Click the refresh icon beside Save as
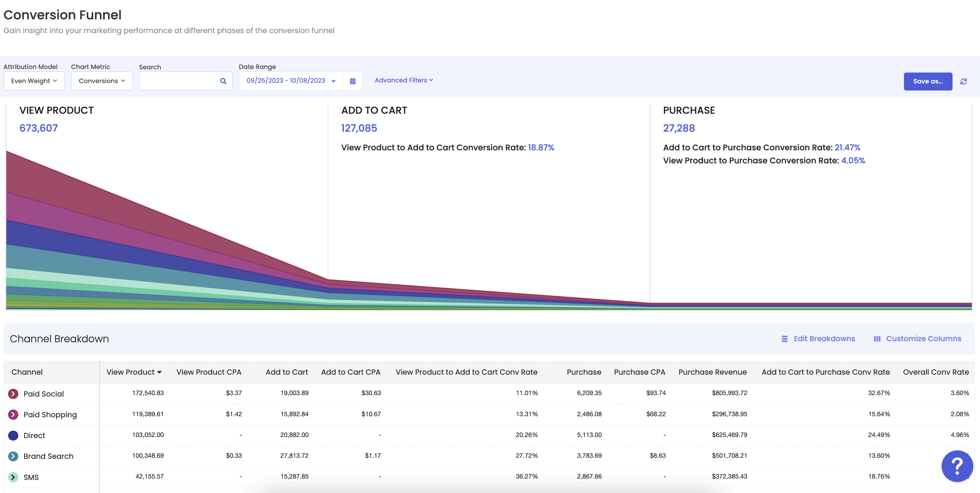 click(963, 81)
